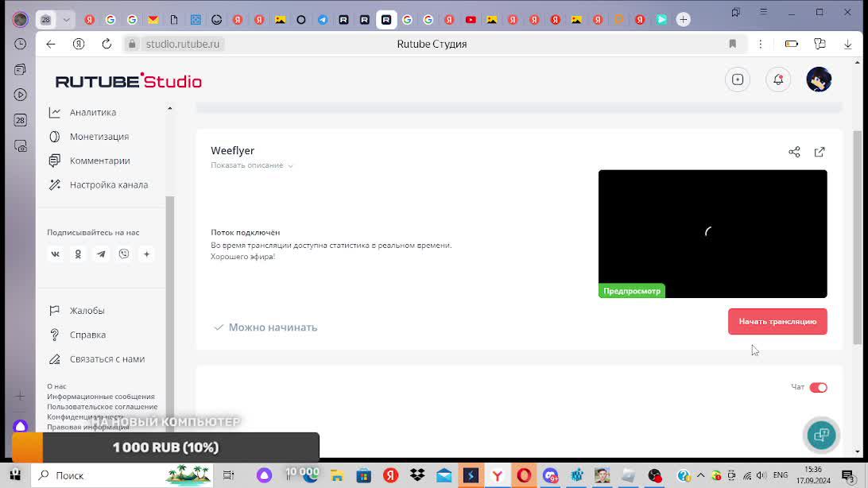Image resolution: width=868 pixels, height=488 pixels.
Task: Show hidden system tray icons
Action: click(x=700, y=475)
